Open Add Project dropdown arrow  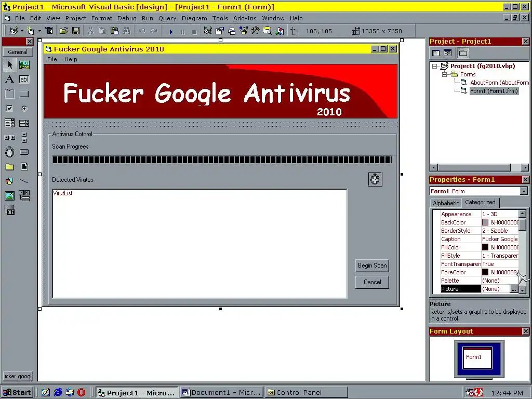point(22,31)
